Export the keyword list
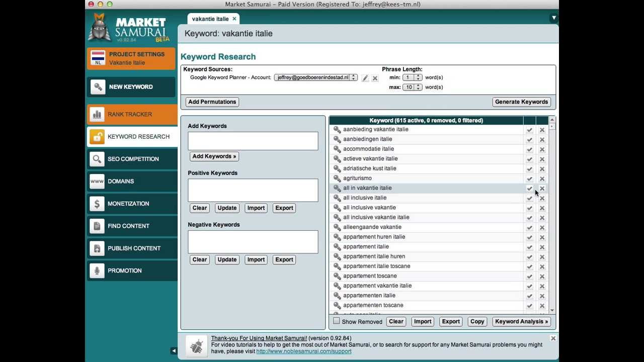Image resolution: width=644 pixels, height=362 pixels. click(x=451, y=322)
